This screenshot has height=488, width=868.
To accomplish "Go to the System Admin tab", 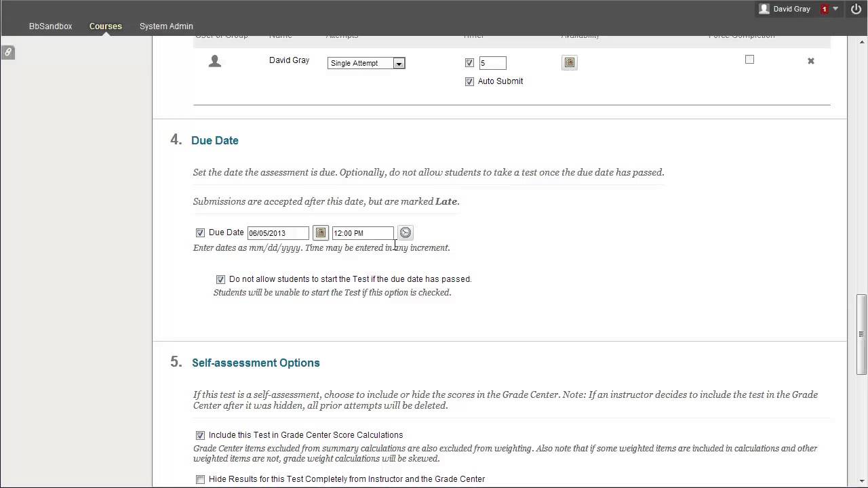I will tap(166, 26).
